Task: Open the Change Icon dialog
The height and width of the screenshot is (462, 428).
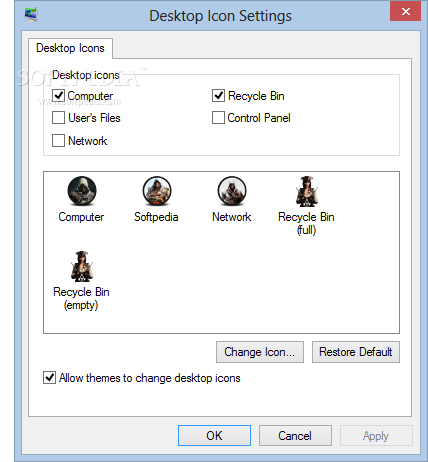Action: [x=260, y=352]
